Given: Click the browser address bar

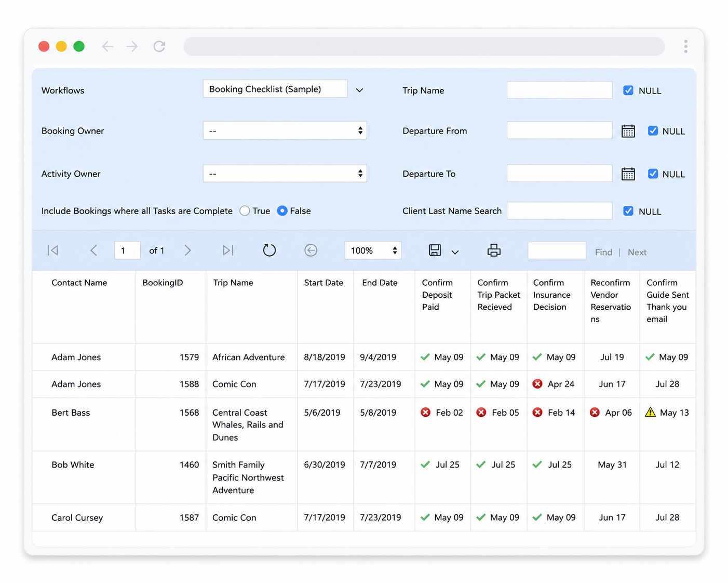Looking at the screenshot, I should (x=424, y=46).
